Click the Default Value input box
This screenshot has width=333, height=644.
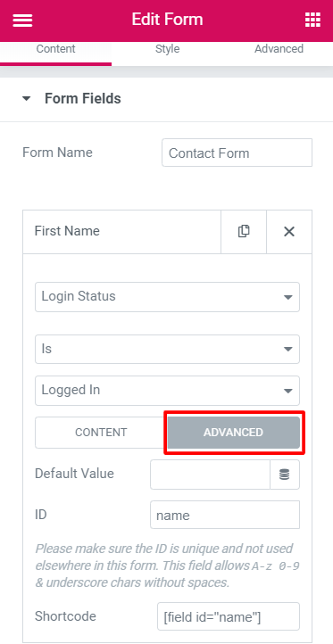point(210,475)
